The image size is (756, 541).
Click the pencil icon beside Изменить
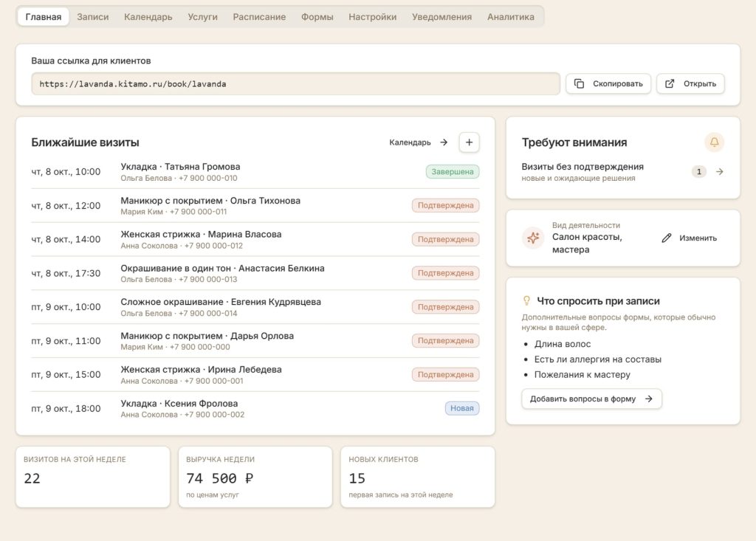(x=667, y=238)
